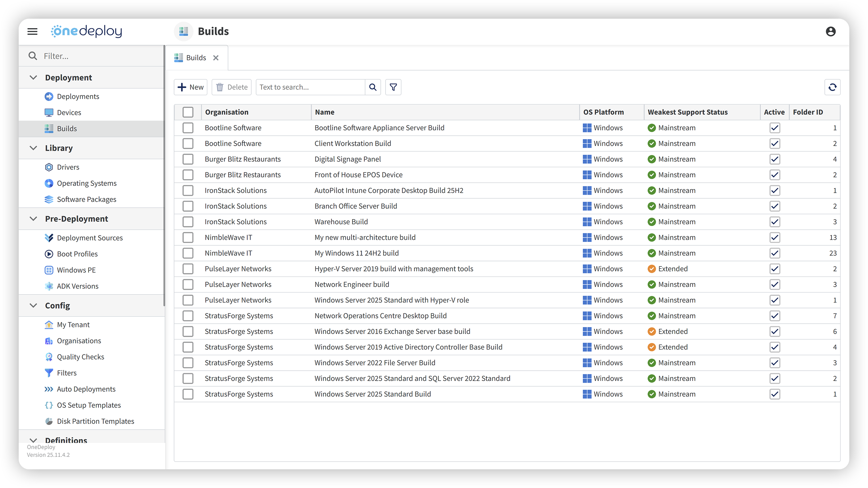
Task: Open the hamburger navigation menu
Action: [x=33, y=31]
